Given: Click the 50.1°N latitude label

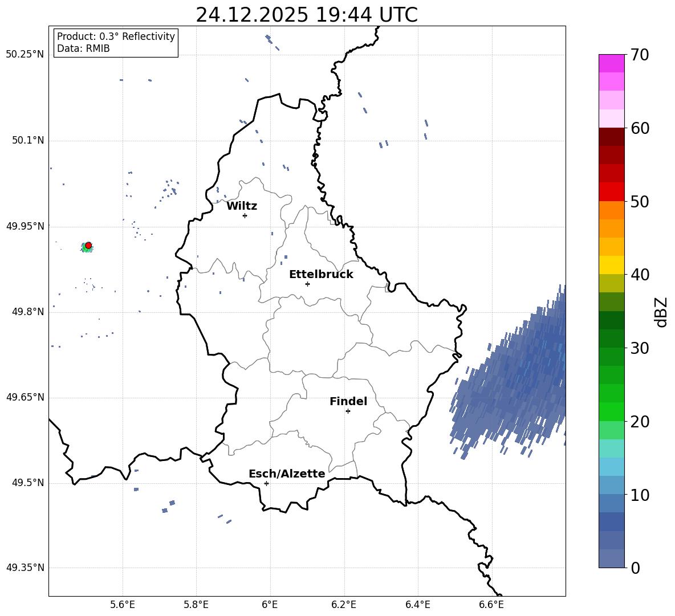Looking at the screenshot, I should point(29,140).
